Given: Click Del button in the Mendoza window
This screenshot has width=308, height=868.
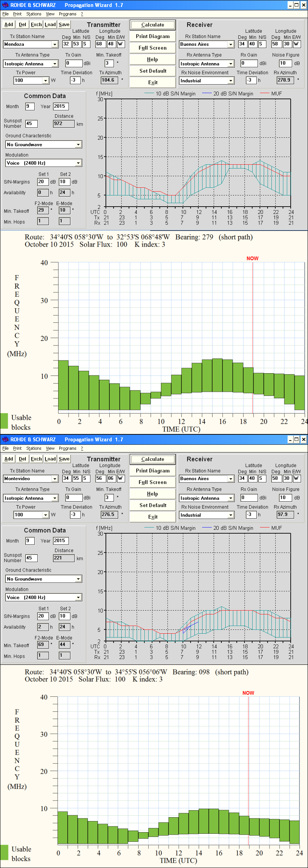Looking at the screenshot, I should (23, 25).
